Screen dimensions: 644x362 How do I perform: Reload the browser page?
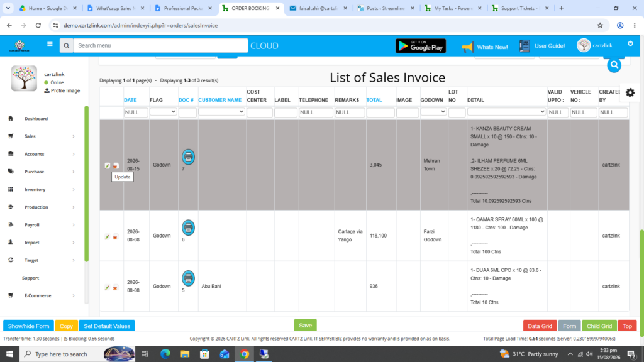38,25
